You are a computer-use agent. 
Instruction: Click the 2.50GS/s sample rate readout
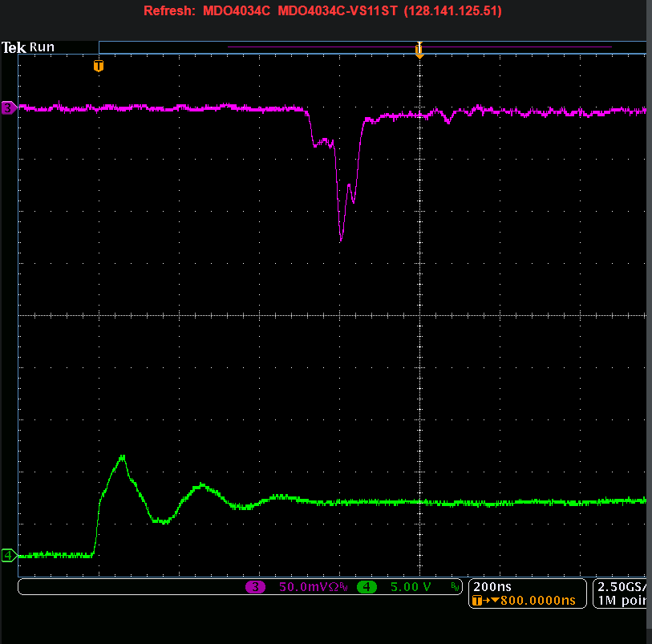623,587
